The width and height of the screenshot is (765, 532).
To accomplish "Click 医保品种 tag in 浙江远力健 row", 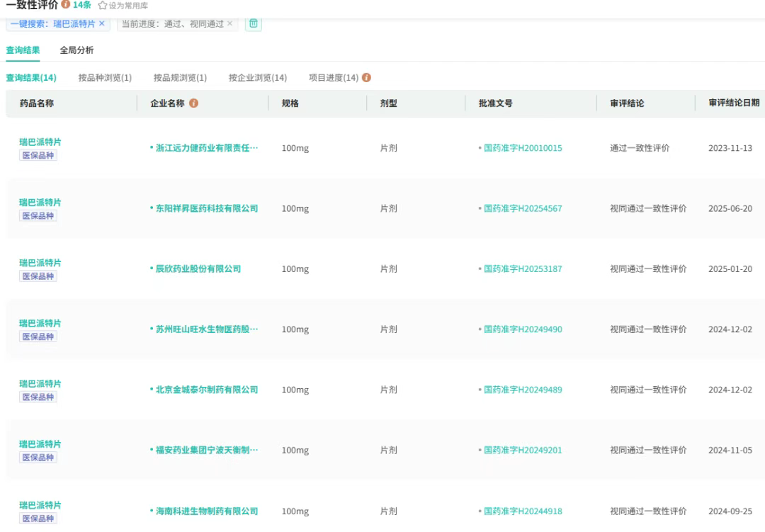I will (x=38, y=155).
